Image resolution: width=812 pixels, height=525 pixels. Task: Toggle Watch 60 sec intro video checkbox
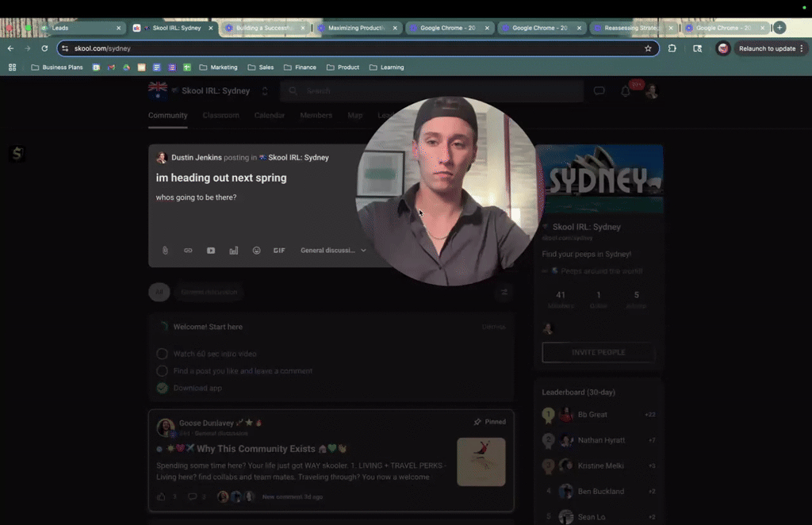click(162, 354)
